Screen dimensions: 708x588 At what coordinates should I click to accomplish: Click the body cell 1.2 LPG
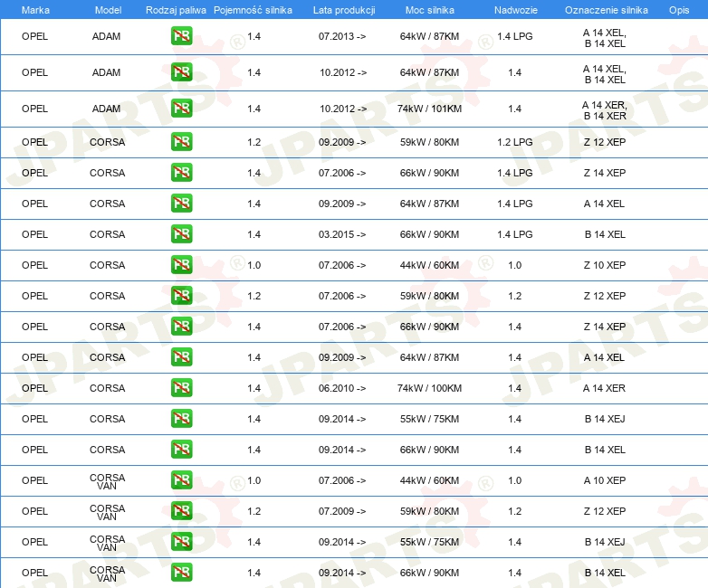[515, 142]
